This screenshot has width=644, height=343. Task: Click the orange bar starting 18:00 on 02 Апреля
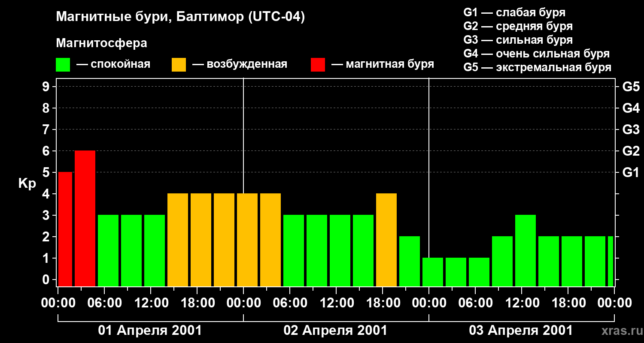click(386, 240)
